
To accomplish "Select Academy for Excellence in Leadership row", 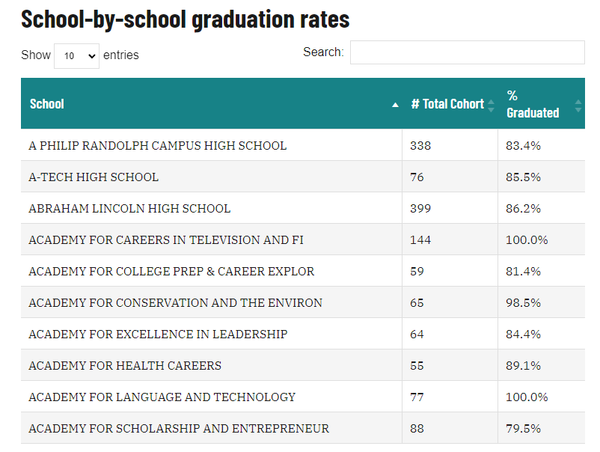I will 158,334.
